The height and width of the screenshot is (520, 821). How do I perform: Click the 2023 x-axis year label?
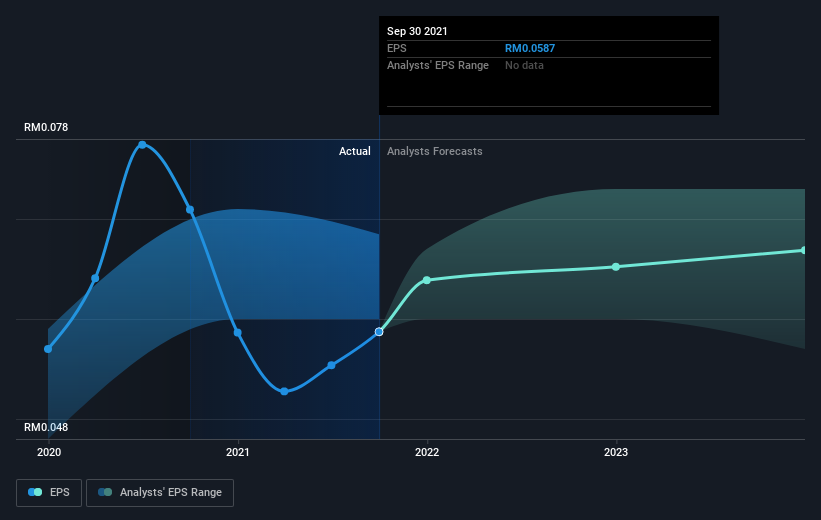tap(616, 452)
